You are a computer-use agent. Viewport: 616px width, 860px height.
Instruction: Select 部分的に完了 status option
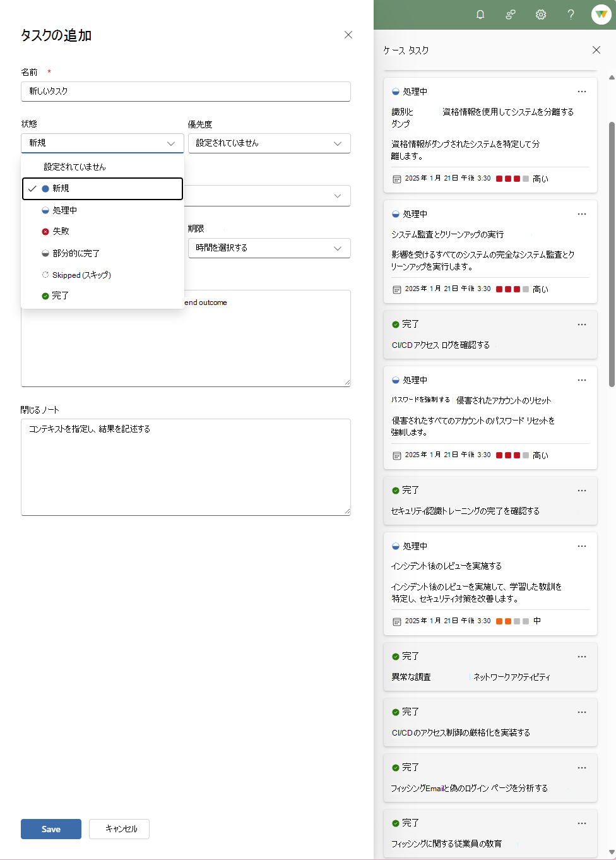(x=103, y=253)
